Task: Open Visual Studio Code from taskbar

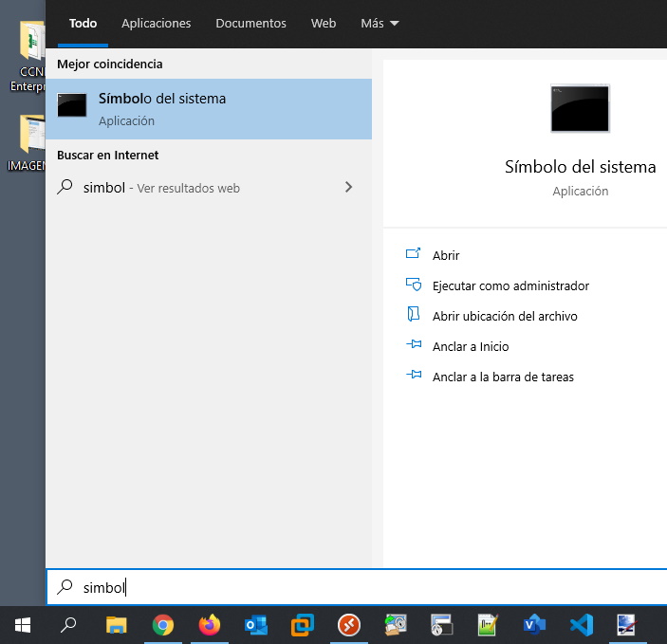Action: (x=582, y=624)
